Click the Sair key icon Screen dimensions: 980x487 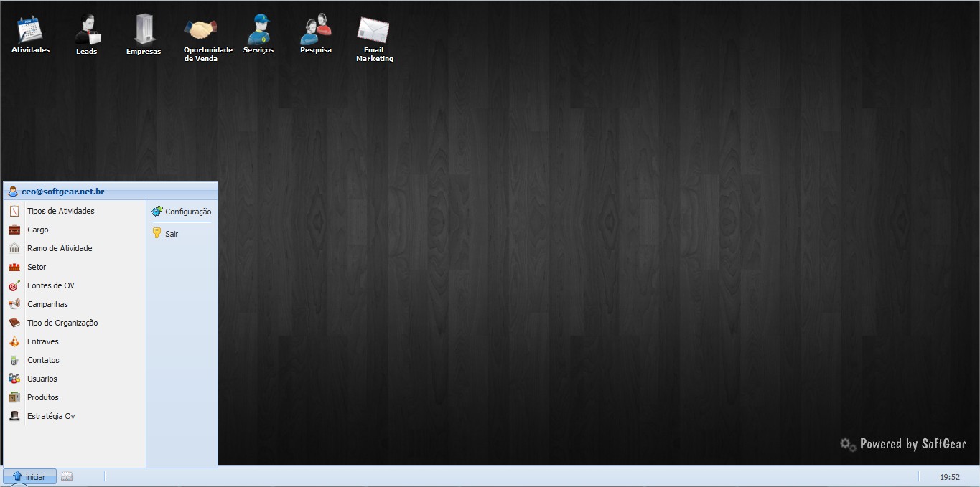[157, 232]
